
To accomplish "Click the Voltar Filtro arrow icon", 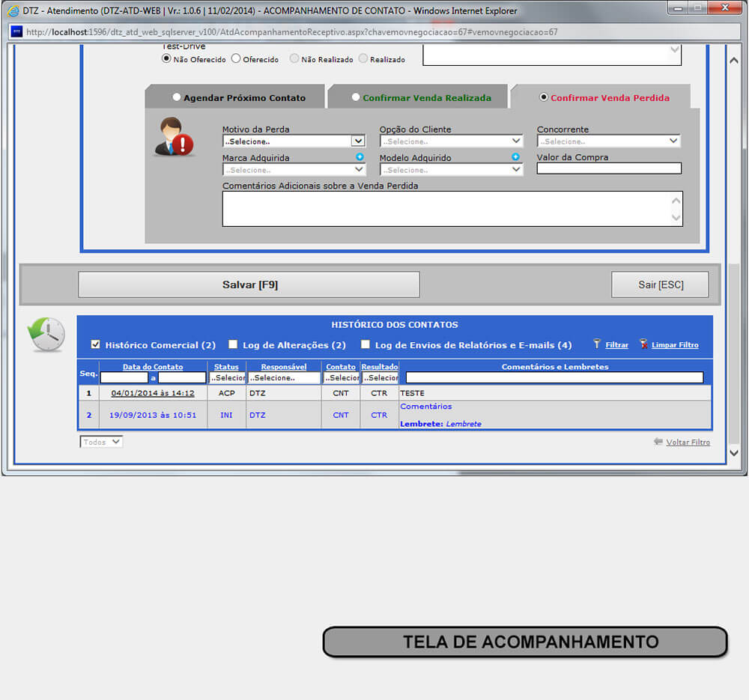I will (658, 442).
